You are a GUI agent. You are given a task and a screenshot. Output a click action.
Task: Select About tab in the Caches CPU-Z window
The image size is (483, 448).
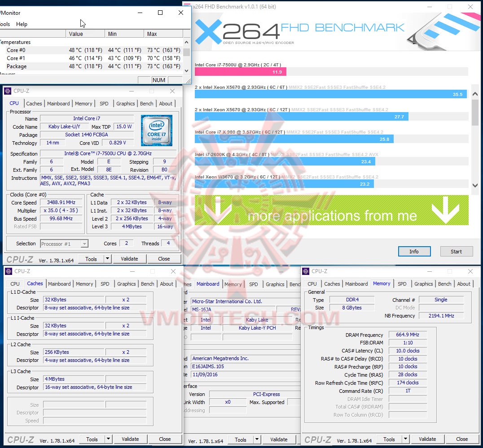coord(167,284)
